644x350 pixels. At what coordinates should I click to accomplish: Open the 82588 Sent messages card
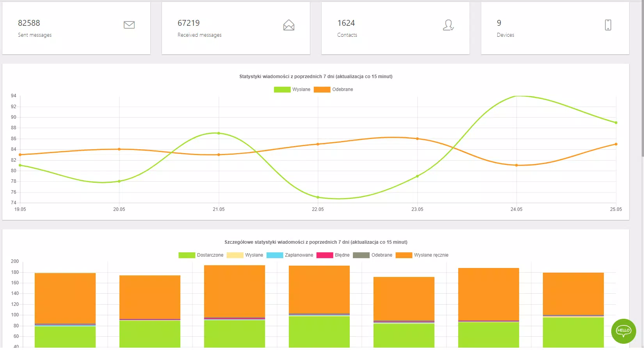point(76,28)
